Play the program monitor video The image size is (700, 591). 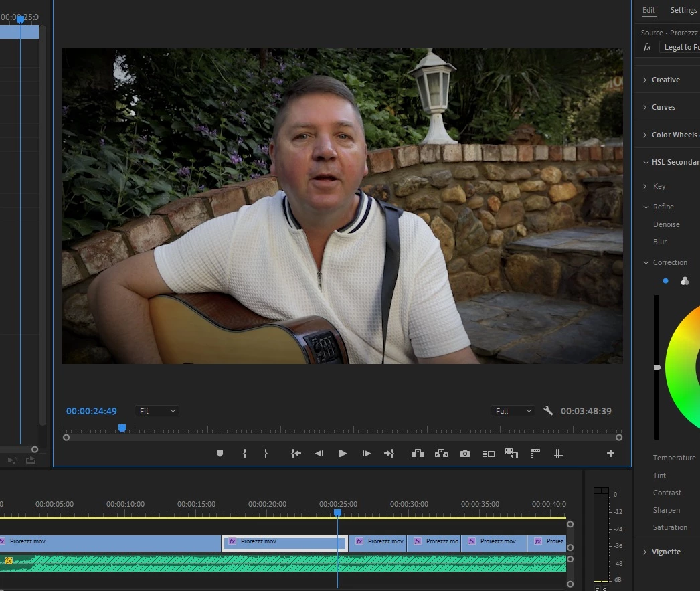(343, 454)
